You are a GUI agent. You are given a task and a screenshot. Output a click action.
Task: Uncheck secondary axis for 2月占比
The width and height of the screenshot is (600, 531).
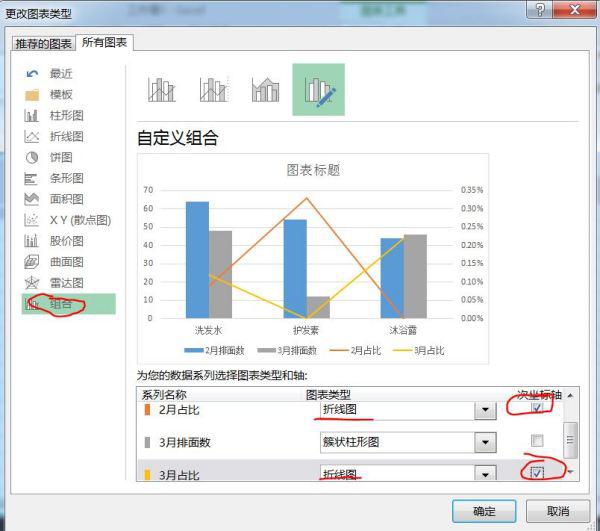click(538, 409)
